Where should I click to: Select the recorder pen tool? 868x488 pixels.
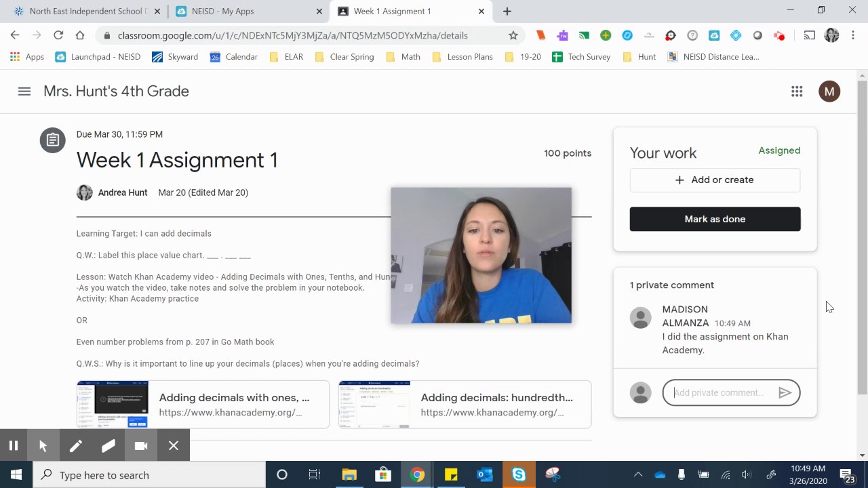pos(75,445)
